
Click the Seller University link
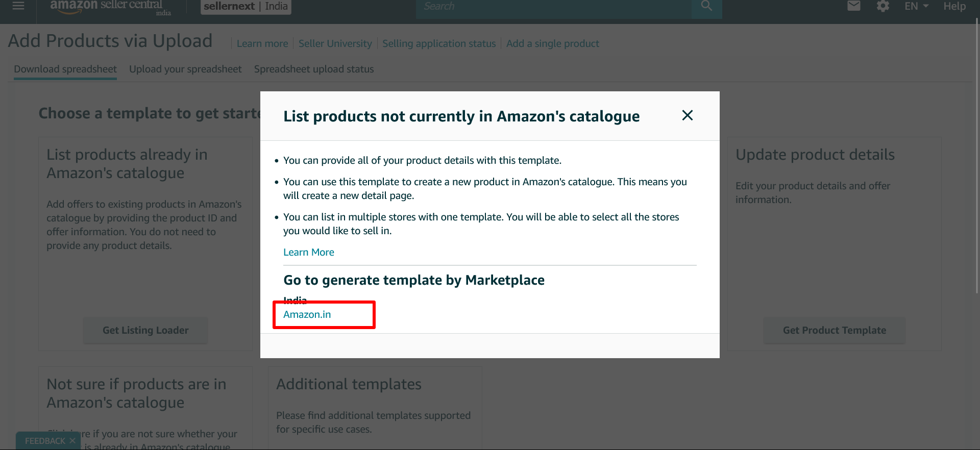[335, 43]
